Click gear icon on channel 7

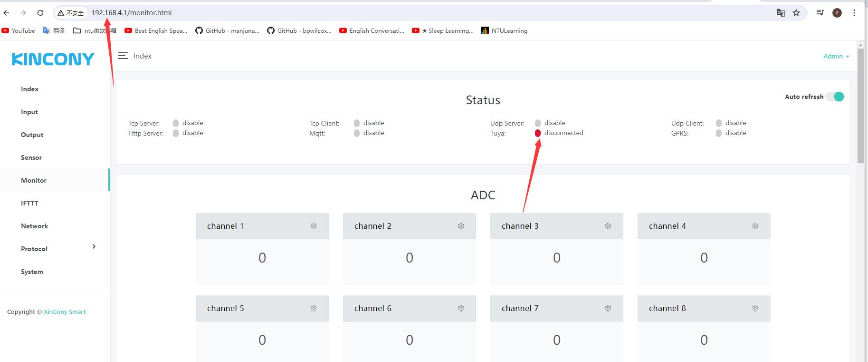tap(608, 308)
